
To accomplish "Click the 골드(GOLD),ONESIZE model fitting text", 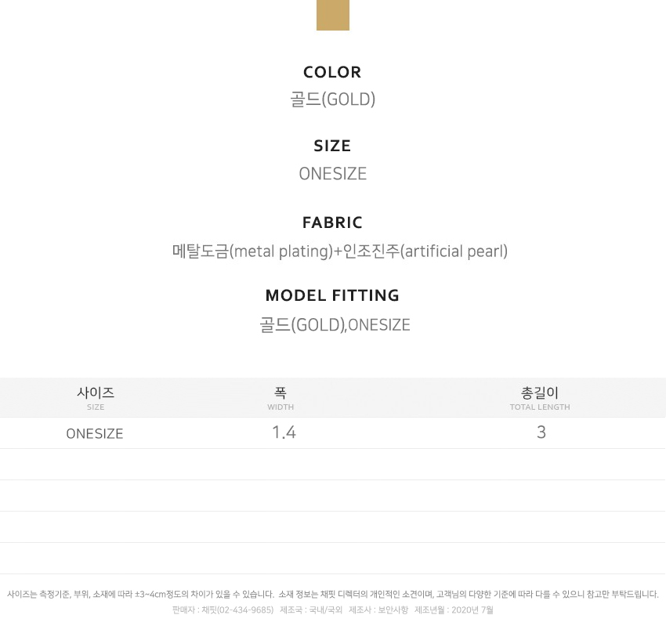I will [x=335, y=325].
